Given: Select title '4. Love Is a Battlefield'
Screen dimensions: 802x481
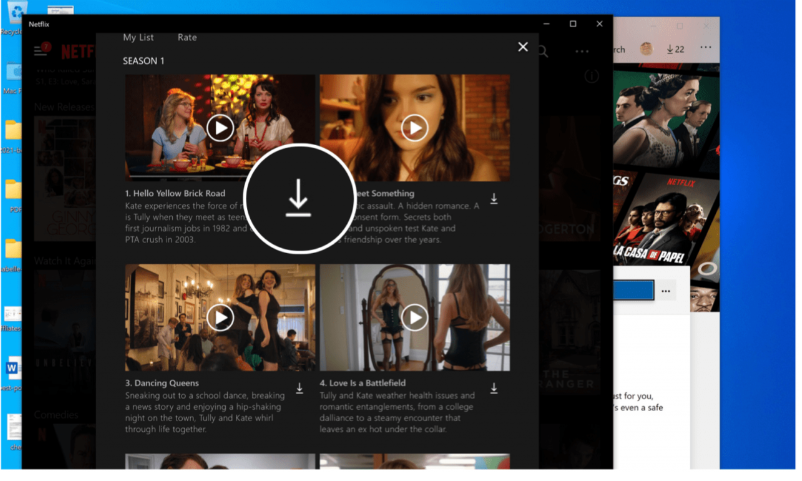Looking at the screenshot, I should click(363, 383).
